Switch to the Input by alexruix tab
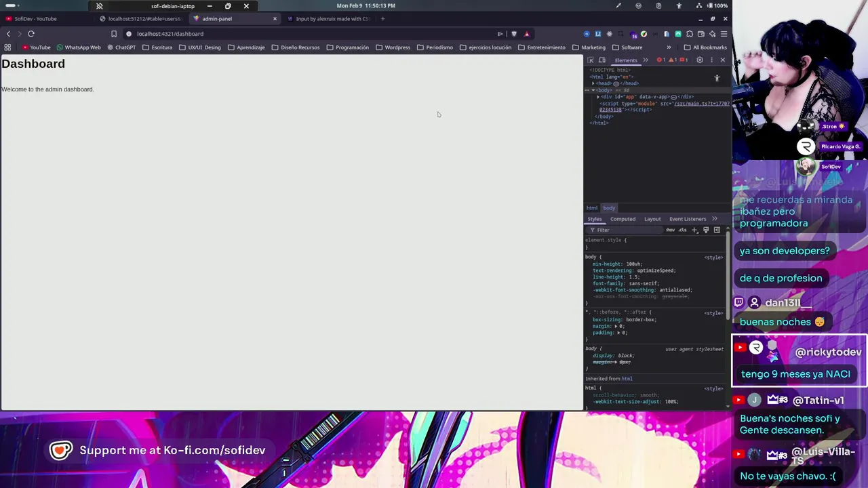 328,19
